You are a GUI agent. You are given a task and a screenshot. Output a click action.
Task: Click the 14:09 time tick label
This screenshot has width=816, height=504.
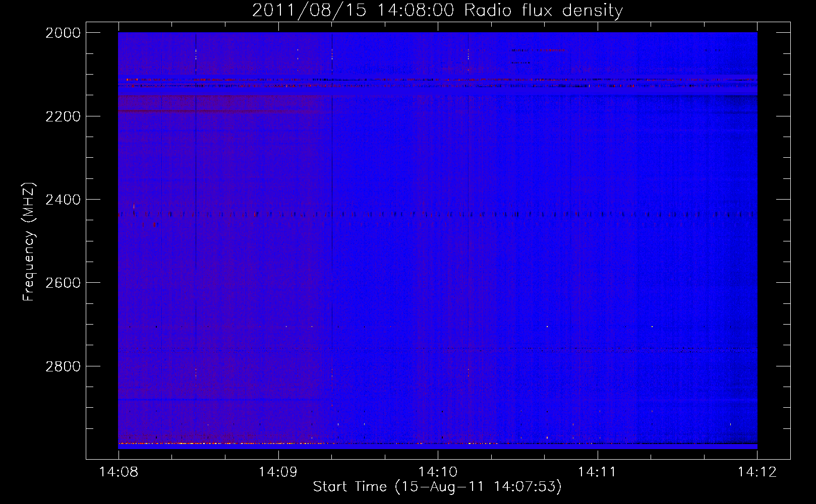pyautogui.click(x=278, y=472)
